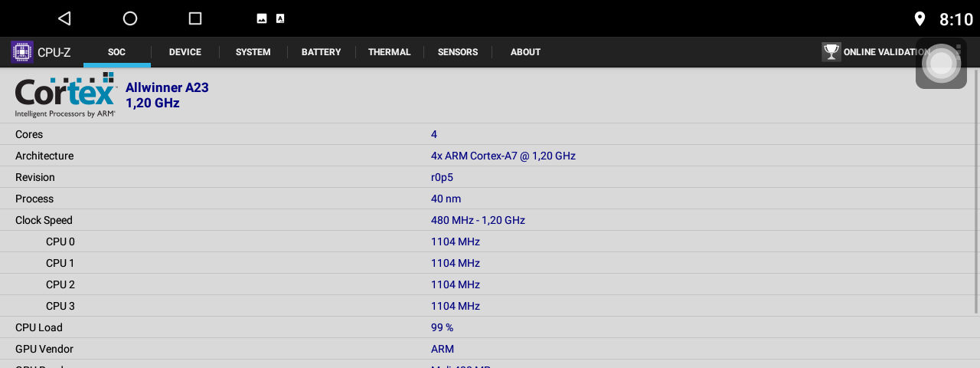The height and width of the screenshot is (368, 980).
Task: Tap the Allwinner A23 title text
Action: coord(167,87)
